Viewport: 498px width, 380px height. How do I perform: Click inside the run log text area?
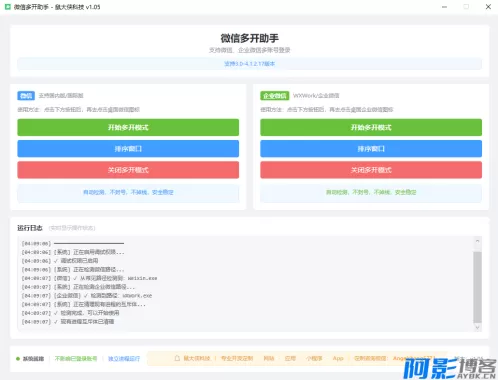(x=246, y=284)
